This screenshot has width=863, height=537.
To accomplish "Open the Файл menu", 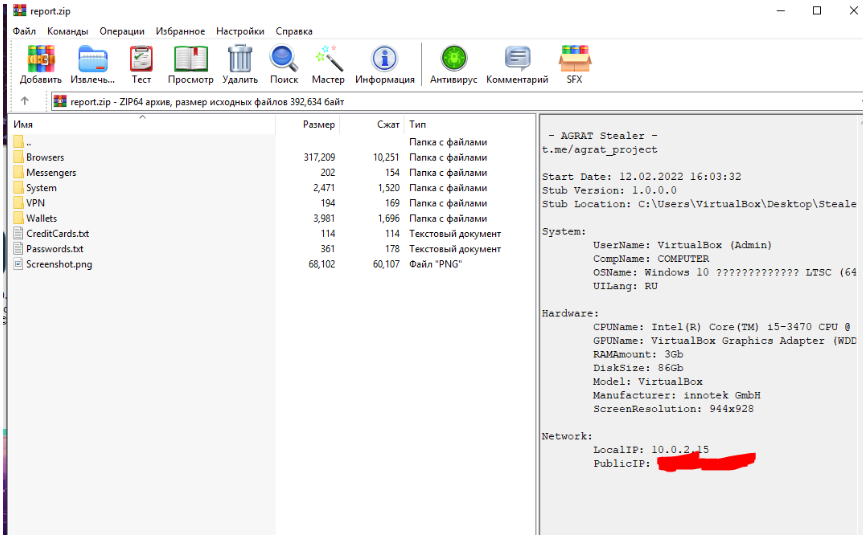I will 24,31.
